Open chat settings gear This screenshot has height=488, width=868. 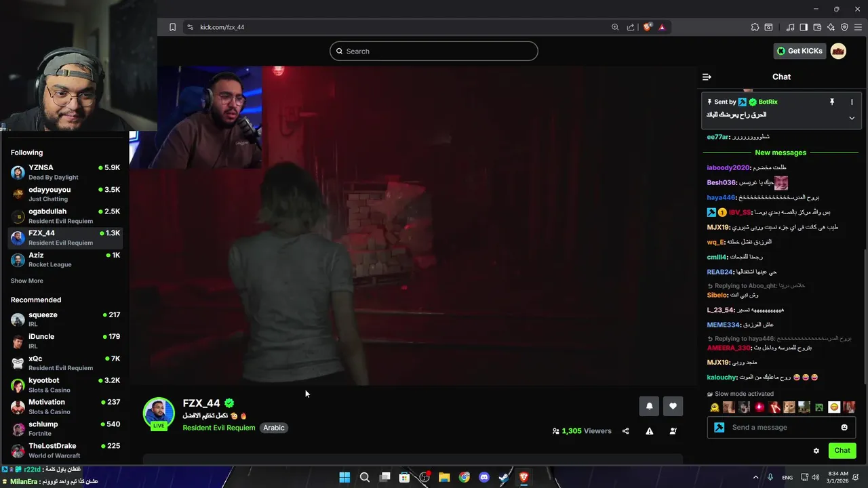[x=816, y=451]
